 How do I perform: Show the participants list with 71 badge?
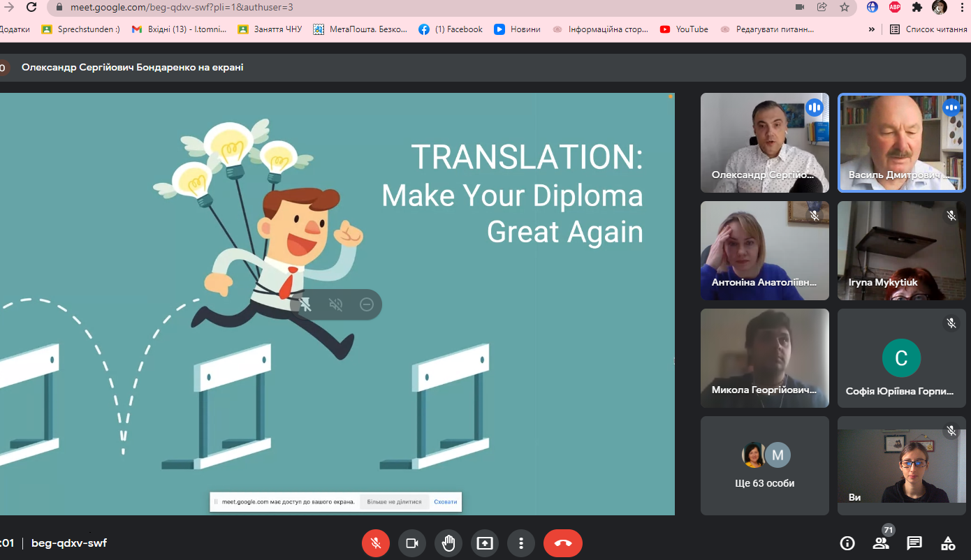pyautogui.click(x=881, y=543)
